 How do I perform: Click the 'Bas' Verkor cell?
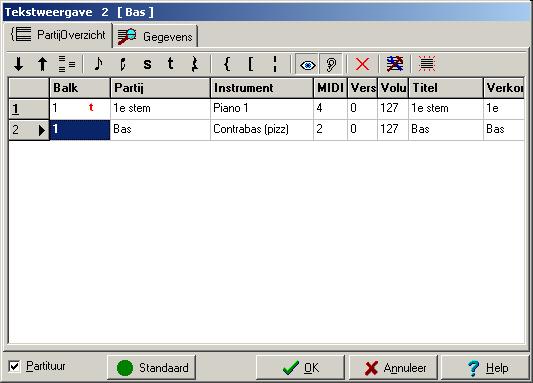504,130
